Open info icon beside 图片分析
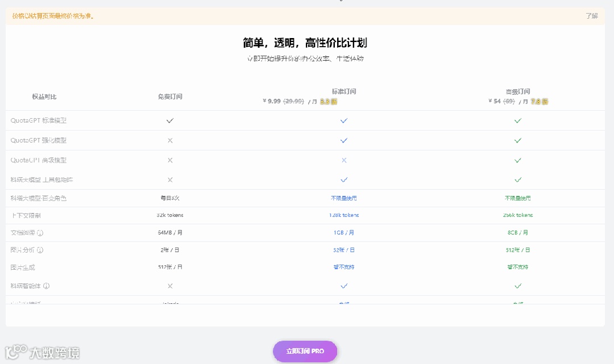 [x=40, y=250]
